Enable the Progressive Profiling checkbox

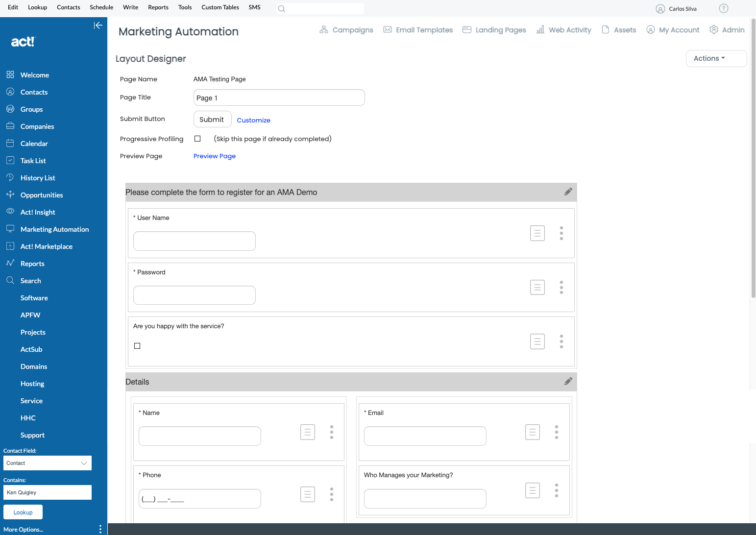point(197,139)
